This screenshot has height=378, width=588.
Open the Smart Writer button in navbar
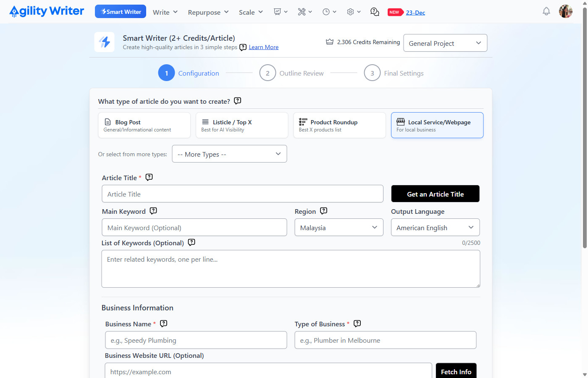pyautogui.click(x=121, y=11)
